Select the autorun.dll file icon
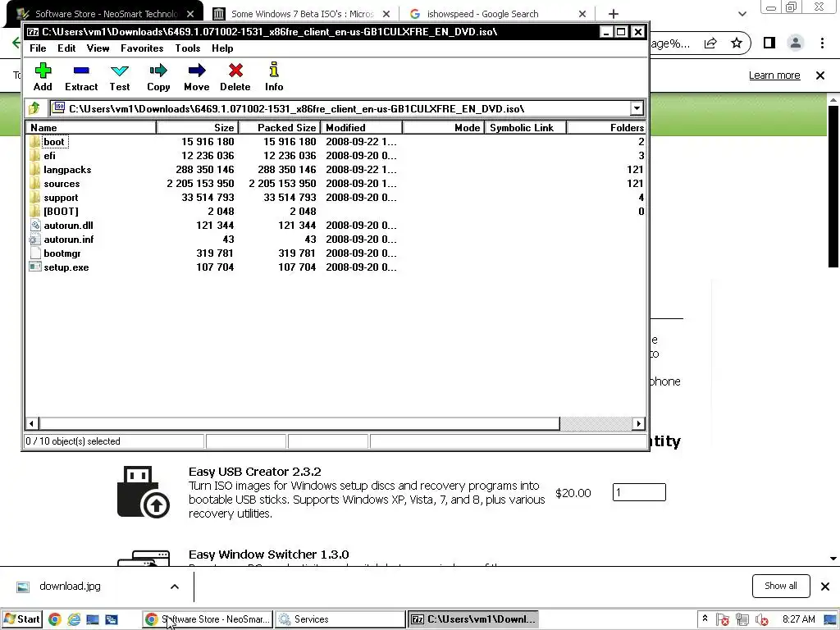The image size is (840, 630). click(35, 226)
